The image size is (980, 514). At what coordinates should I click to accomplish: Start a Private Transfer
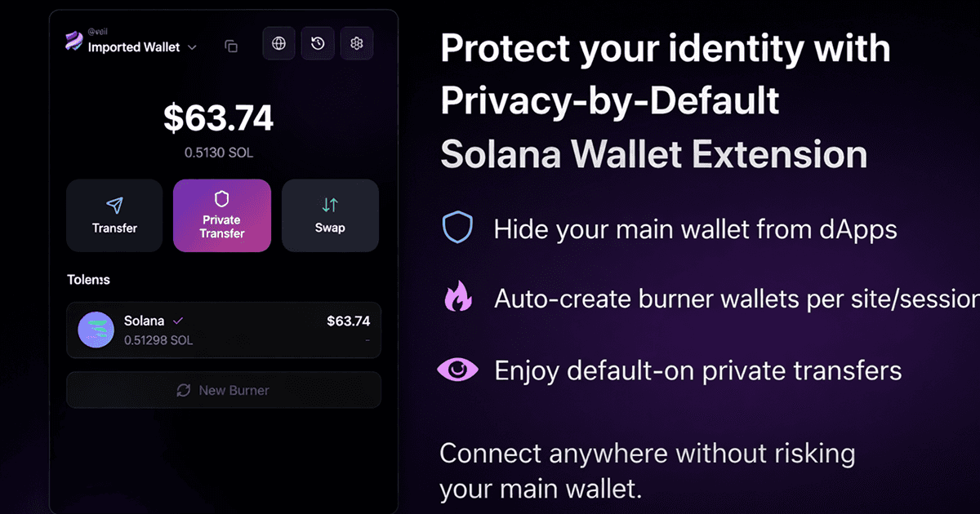[x=222, y=215]
